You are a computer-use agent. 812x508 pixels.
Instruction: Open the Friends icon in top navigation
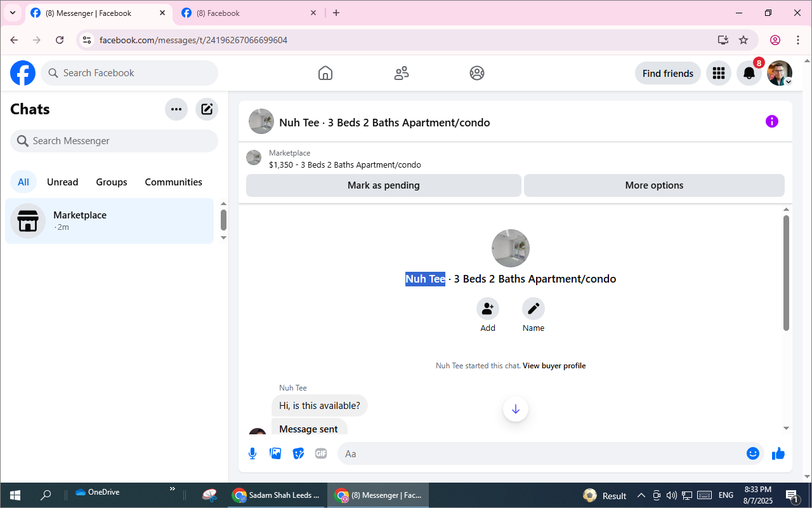(402, 73)
